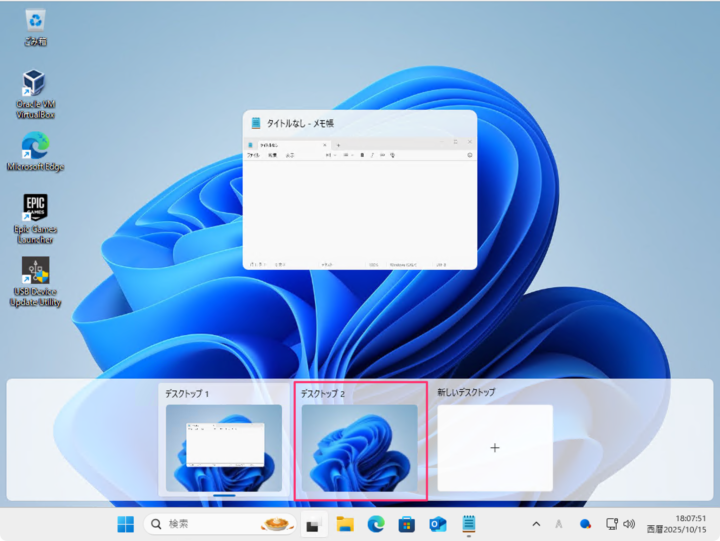
Task: Open Task View from the taskbar
Action: click(x=312, y=524)
